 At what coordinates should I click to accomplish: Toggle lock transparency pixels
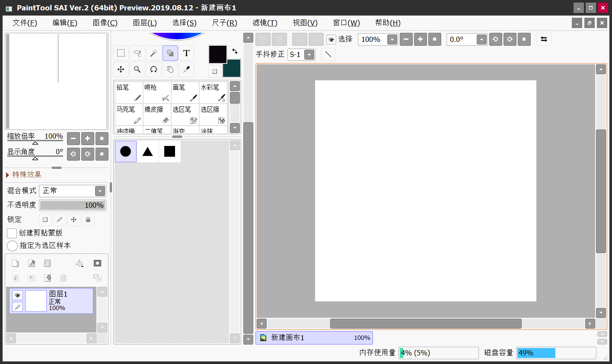(45, 220)
